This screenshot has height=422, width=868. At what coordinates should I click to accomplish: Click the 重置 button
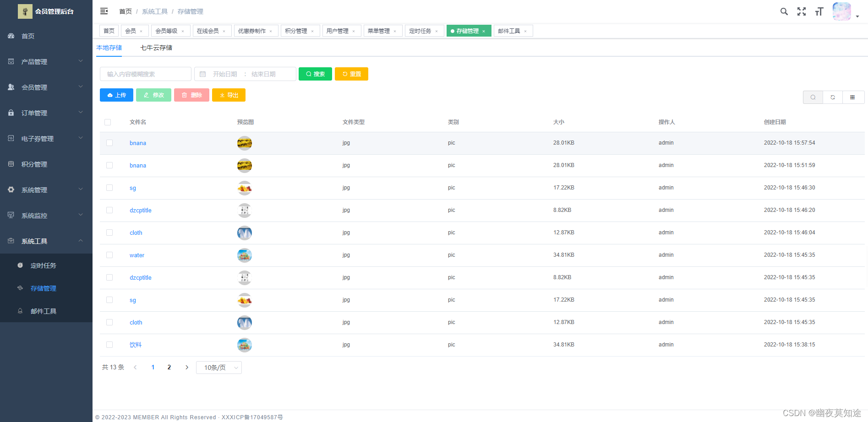coord(351,74)
